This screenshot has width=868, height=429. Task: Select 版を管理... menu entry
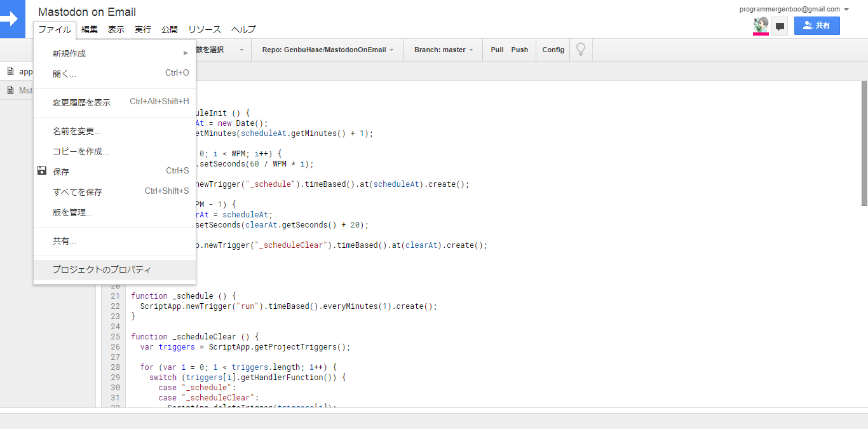click(x=114, y=212)
